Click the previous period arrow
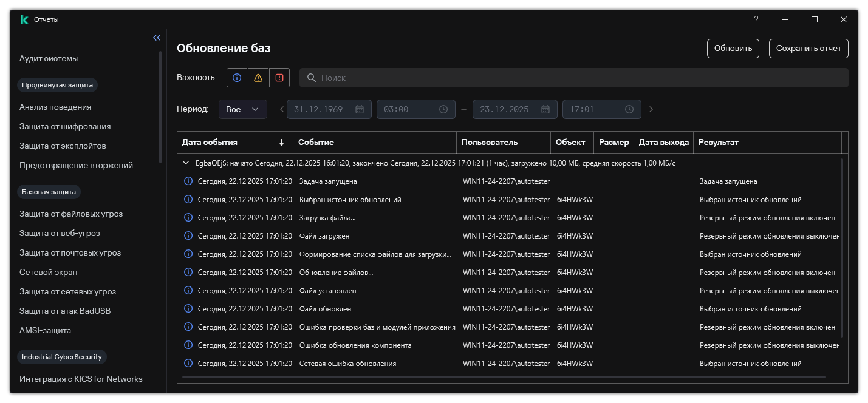 pos(282,109)
